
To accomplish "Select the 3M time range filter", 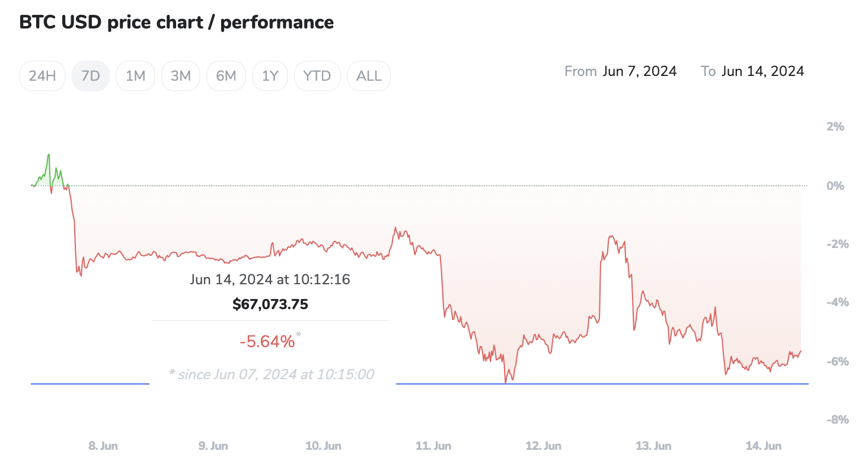I will (x=181, y=75).
